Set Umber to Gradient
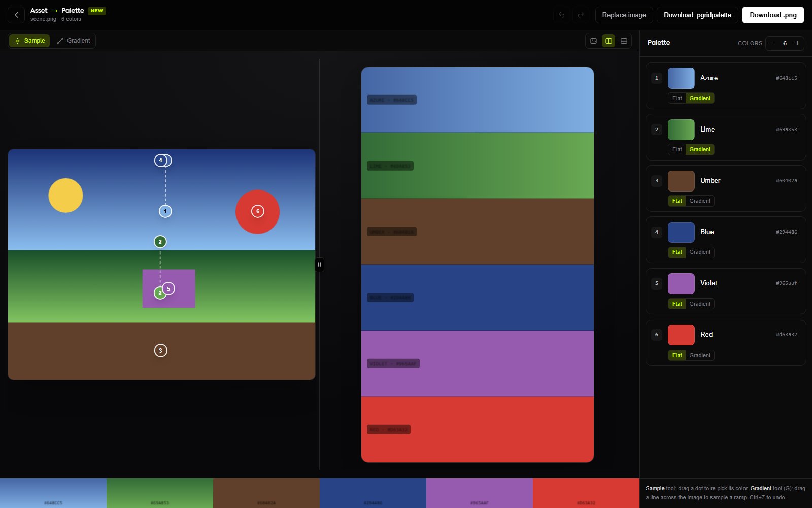The height and width of the screenshot is (508, 812). click(x=700, y=201)
